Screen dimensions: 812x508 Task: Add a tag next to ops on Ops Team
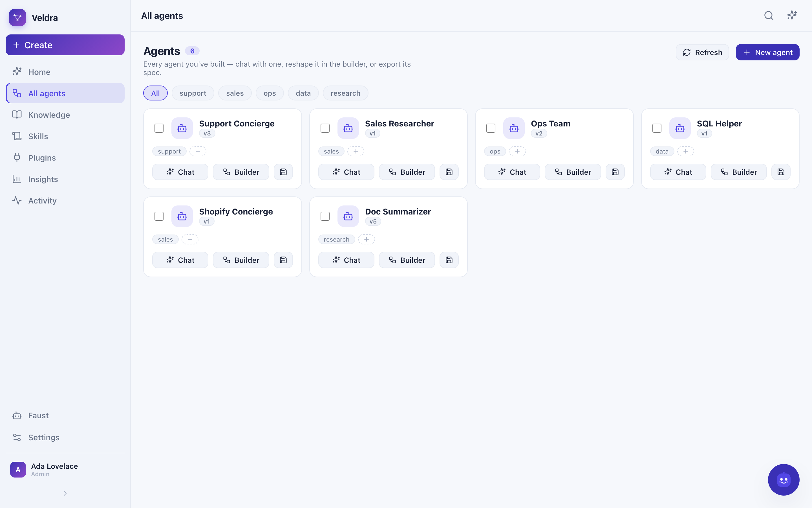pos(517,151)
